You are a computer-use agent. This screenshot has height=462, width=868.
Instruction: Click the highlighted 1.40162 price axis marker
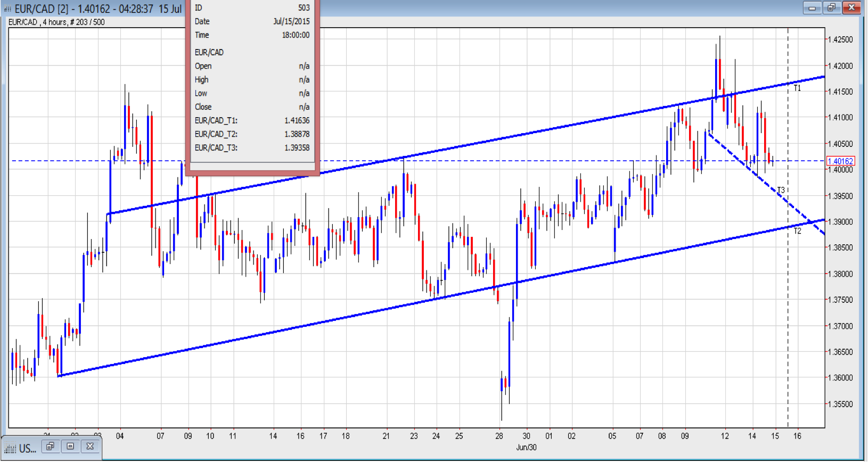click(840, 161)
